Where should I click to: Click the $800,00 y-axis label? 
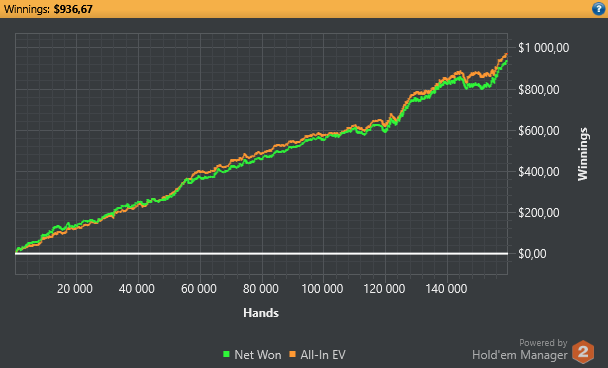point(539,90)
